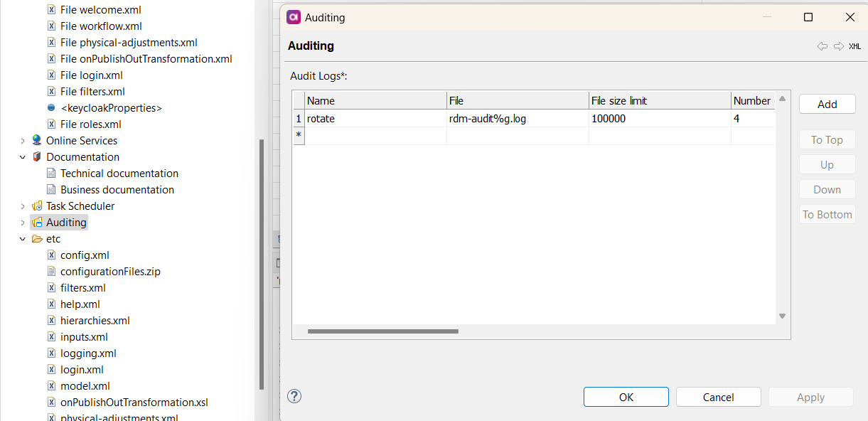Click the icon of File welcome.xml
This screenshot has width=868, height=421.
click(x=51, y=10)
